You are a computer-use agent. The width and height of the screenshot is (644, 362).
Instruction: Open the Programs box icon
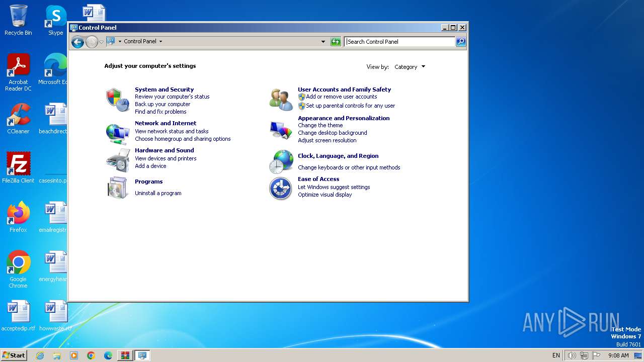pos(118,188)
